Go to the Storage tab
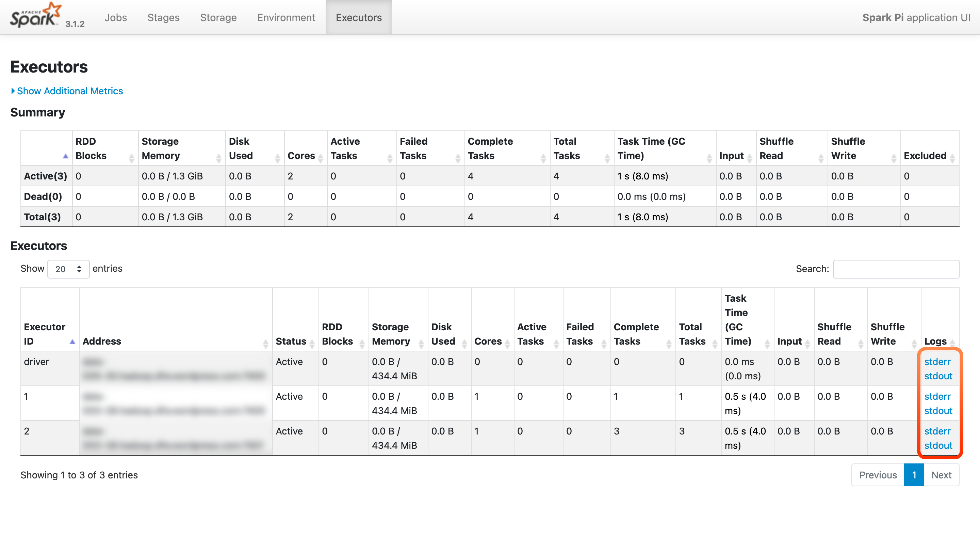The image size is (980, 538). pyautogui.click(x=218, y=17)
